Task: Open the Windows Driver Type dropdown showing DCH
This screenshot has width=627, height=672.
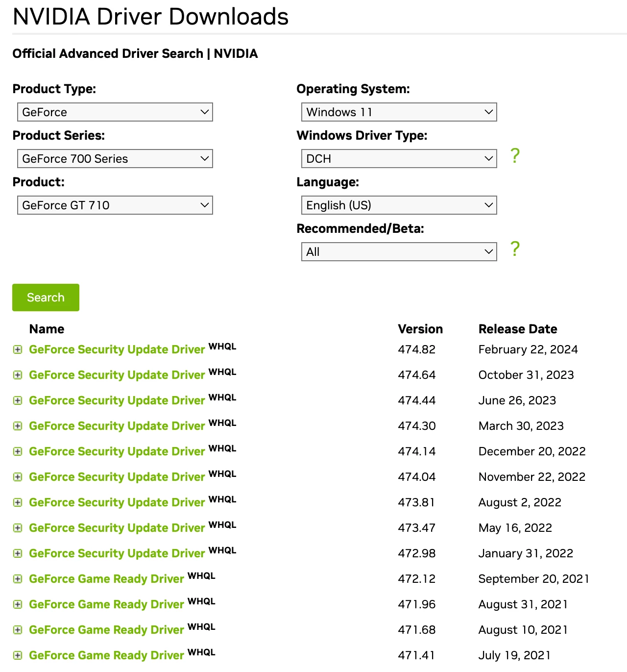Action: (x=399, y=159)
